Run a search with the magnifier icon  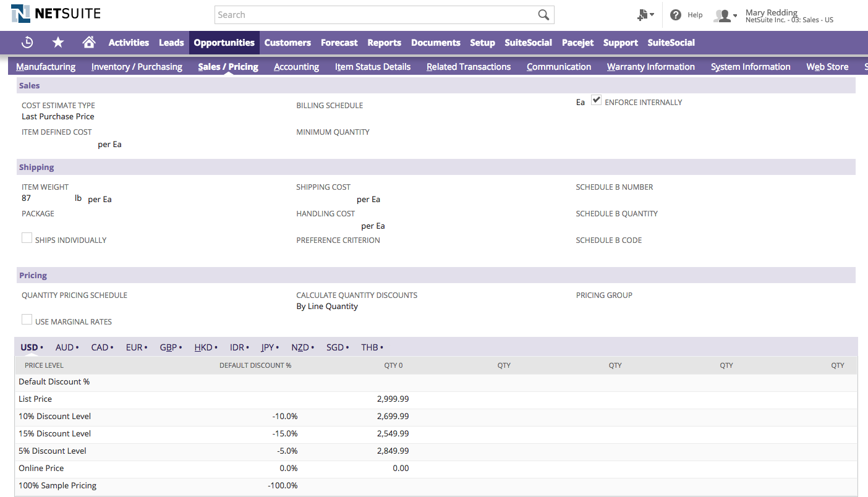click(x=543, y=14)
